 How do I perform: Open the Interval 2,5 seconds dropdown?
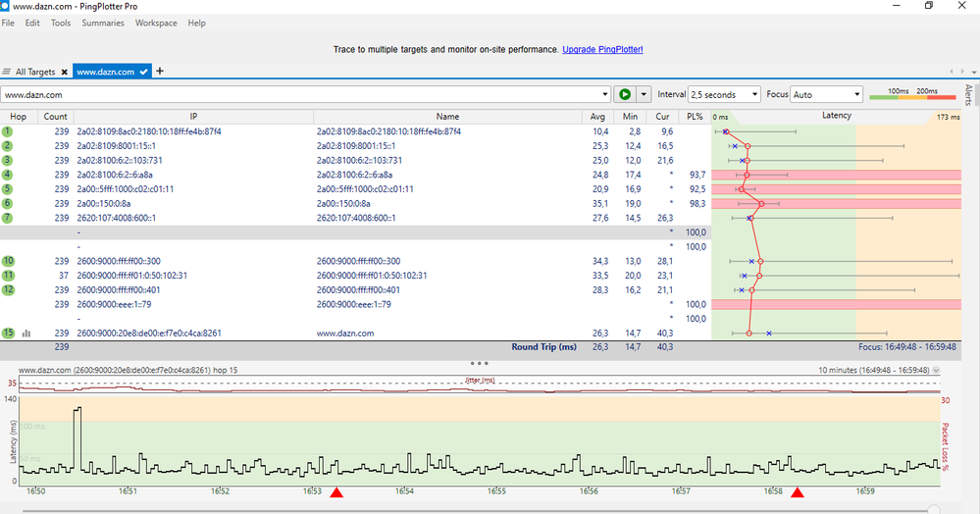click(x=724, y=94)
